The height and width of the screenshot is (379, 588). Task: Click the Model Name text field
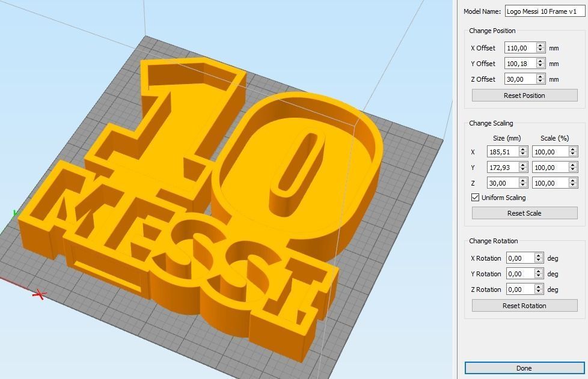[x=545, y=11]
